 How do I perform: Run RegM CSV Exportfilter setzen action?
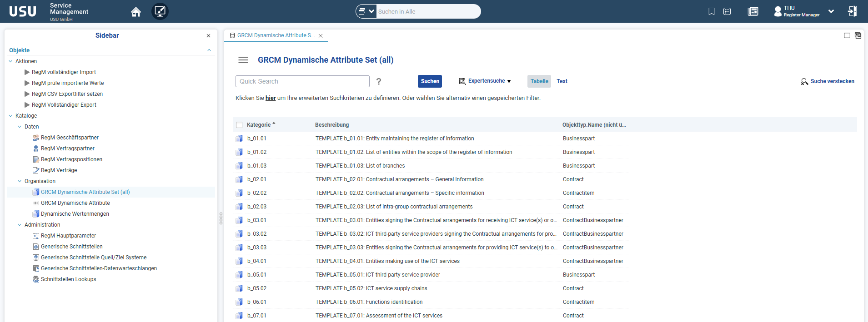point(67,94)
